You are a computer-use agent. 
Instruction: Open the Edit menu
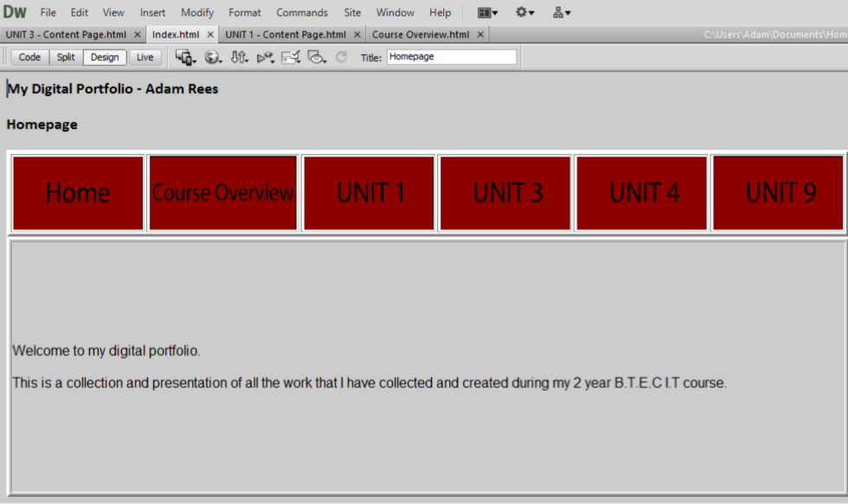(79, 12)
